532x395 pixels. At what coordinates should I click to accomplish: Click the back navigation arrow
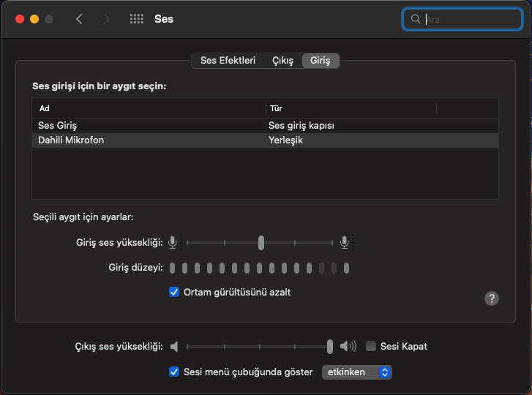click(79, 19)
